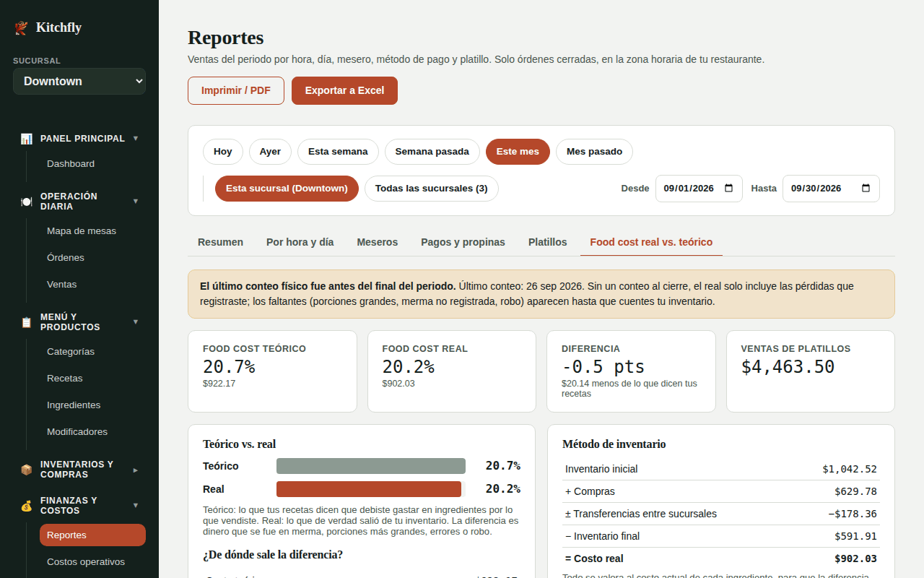Open the Pagos y propinas tab
The height and width of the screenshot is (578, 924).
[463, 242]
